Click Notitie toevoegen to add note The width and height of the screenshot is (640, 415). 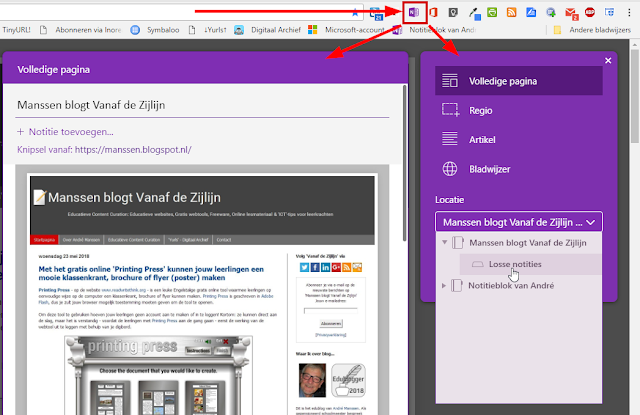pos(65,132)
